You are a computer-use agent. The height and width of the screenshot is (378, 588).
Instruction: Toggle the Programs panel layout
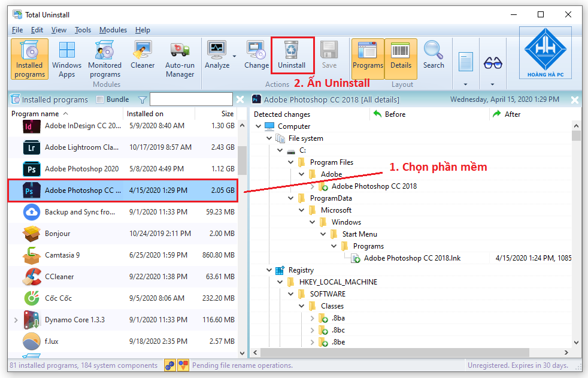(x=368, y=57)
